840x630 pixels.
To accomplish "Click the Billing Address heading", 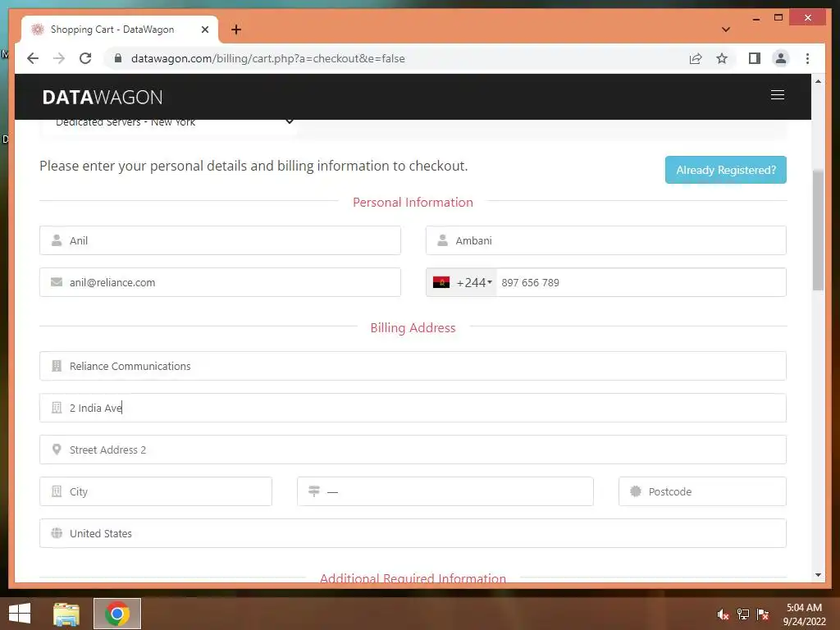I will (413, 327).
